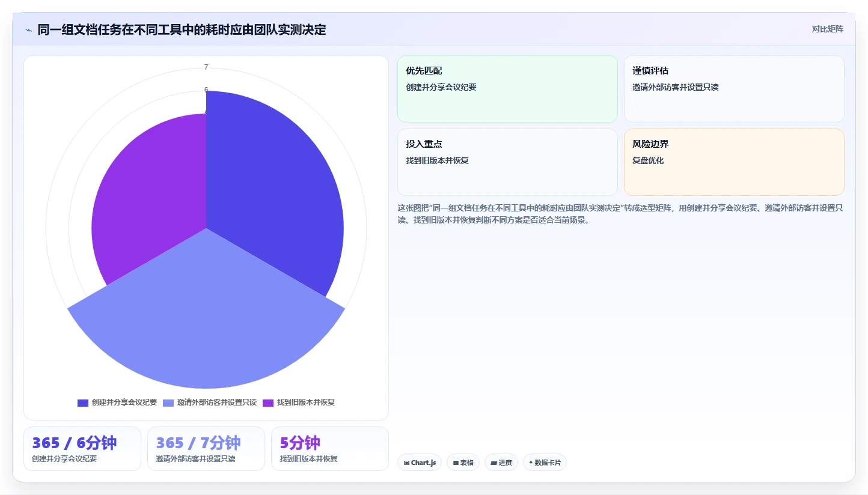The height and width of the screenshot is (495, 868).
Task: Click the axis label 6 on chart
Action: click(206, 90)
